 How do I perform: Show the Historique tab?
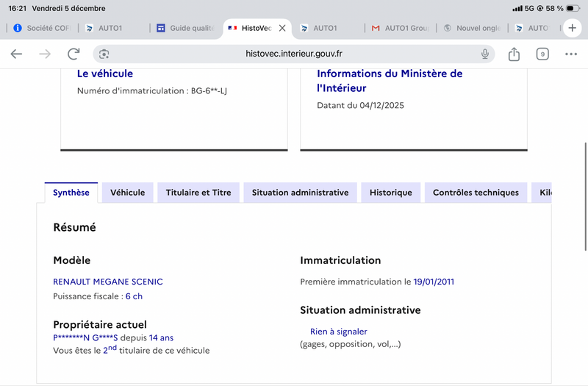pos(391,193)
